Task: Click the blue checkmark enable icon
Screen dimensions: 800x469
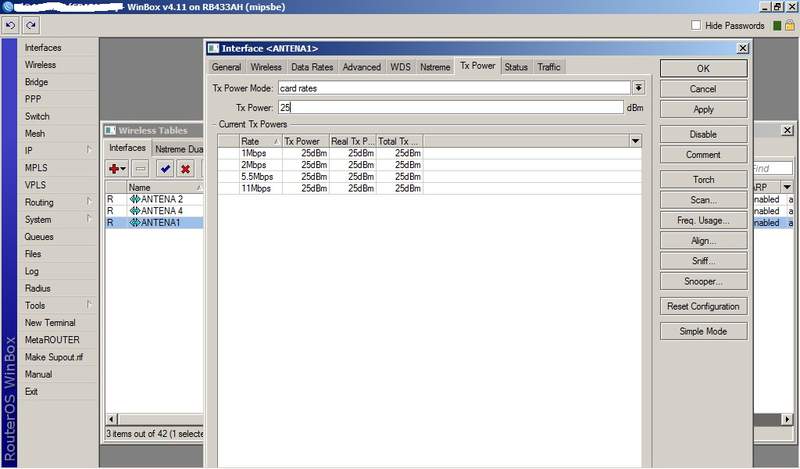Action: pos(164,168)
